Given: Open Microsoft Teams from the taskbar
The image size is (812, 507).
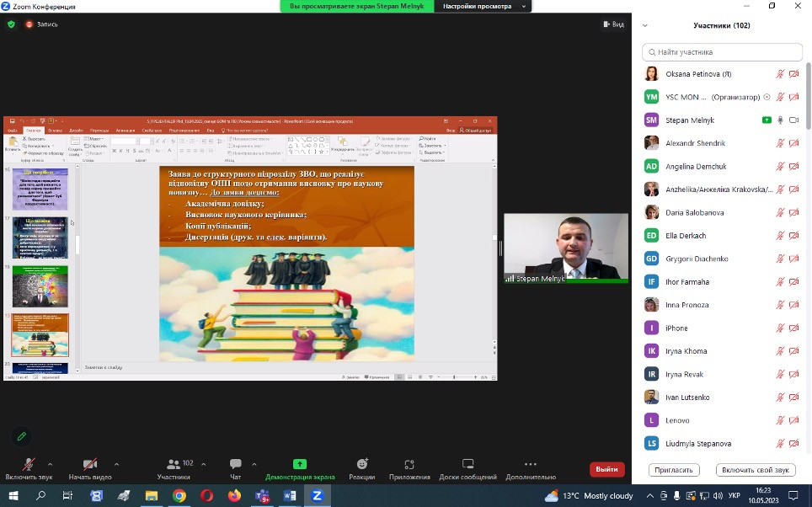Looking at the screenshot, I should coord(262,495).
